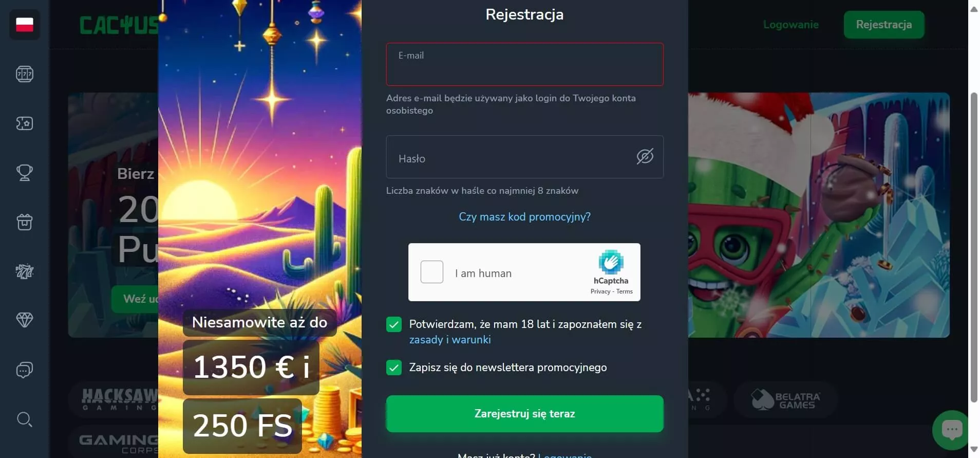This screenshot has height=458, width=980.
Task: Open the search magnifier icon
Action: click(25, 419)
